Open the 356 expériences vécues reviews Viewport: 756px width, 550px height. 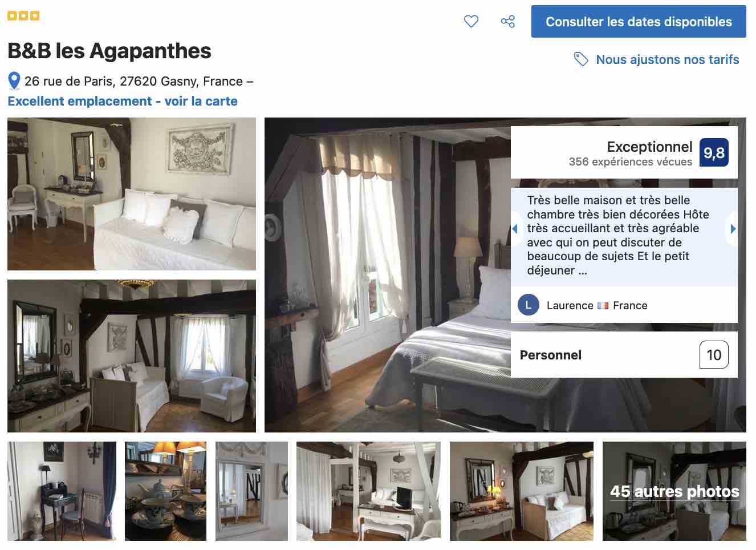click(630, 162)
